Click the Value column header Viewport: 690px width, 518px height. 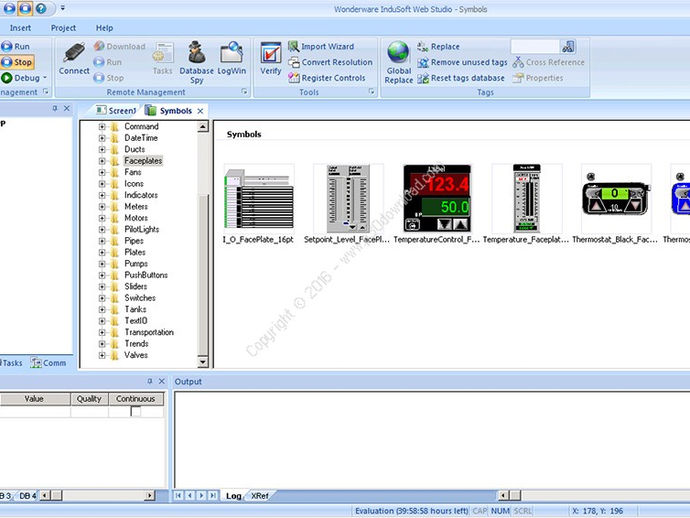(x=34, y=399)
